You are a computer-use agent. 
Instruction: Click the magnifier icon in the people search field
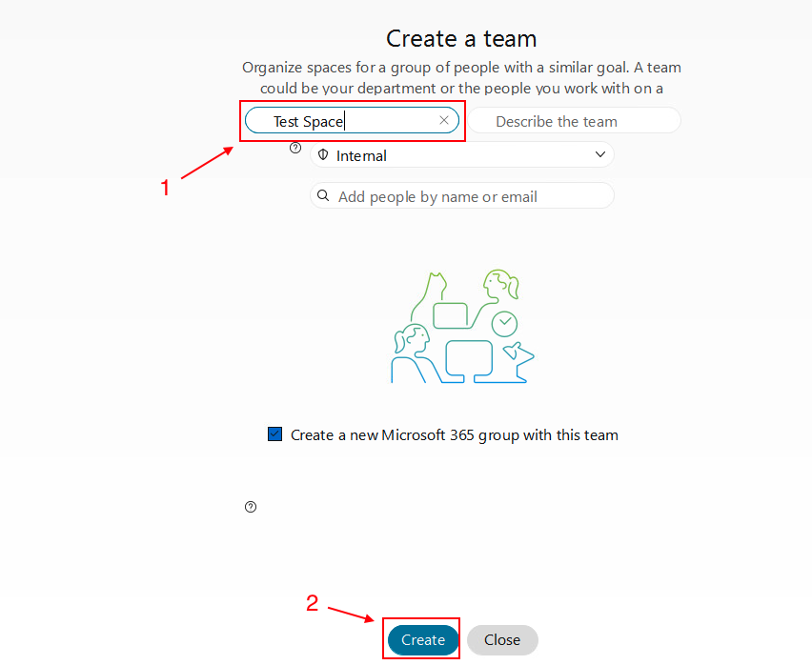(324, 195)
